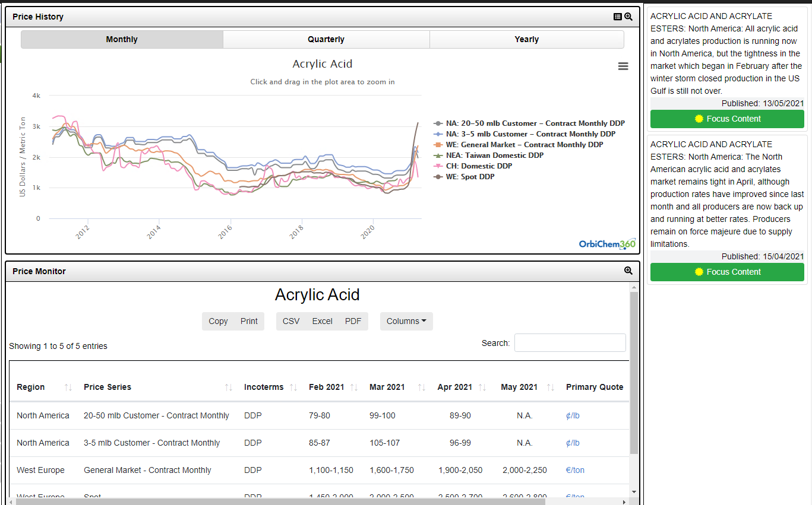
Task: Export table as CSV
Action: (x=291, y=321)
